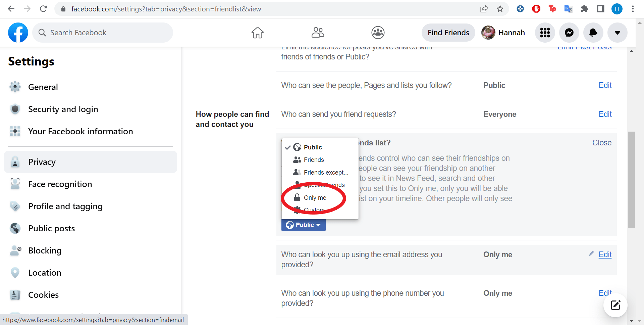The height and width of the screenshot is (325, 644).
Task: Select Friends in the audience dropdown
Action: tap(320, 160)
